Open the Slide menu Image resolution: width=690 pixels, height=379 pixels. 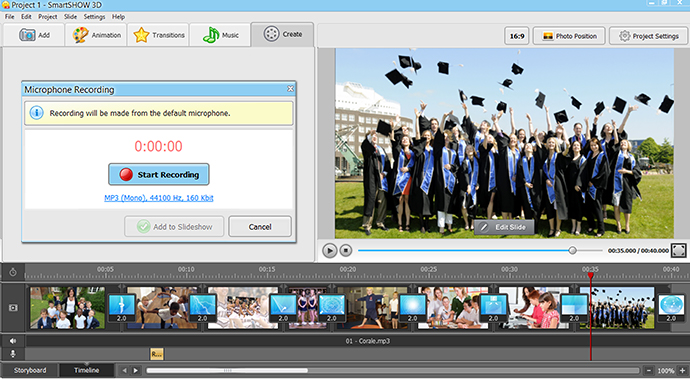click(70, 17)
